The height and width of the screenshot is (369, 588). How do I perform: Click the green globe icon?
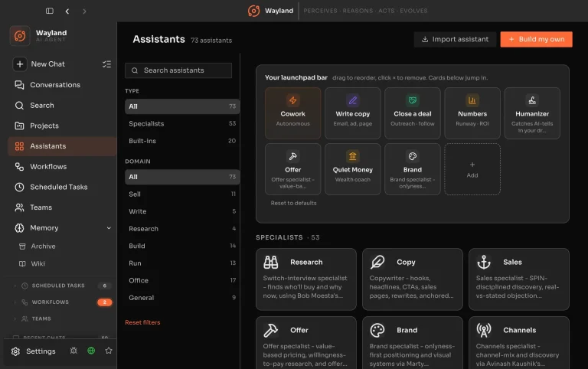(x=91, y=351)
